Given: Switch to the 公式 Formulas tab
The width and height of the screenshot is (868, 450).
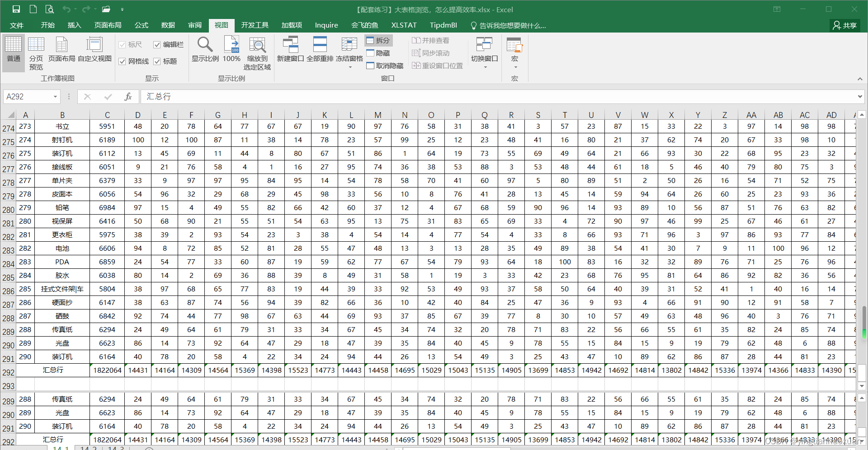Looking at the screenshot, I should 142,25.
